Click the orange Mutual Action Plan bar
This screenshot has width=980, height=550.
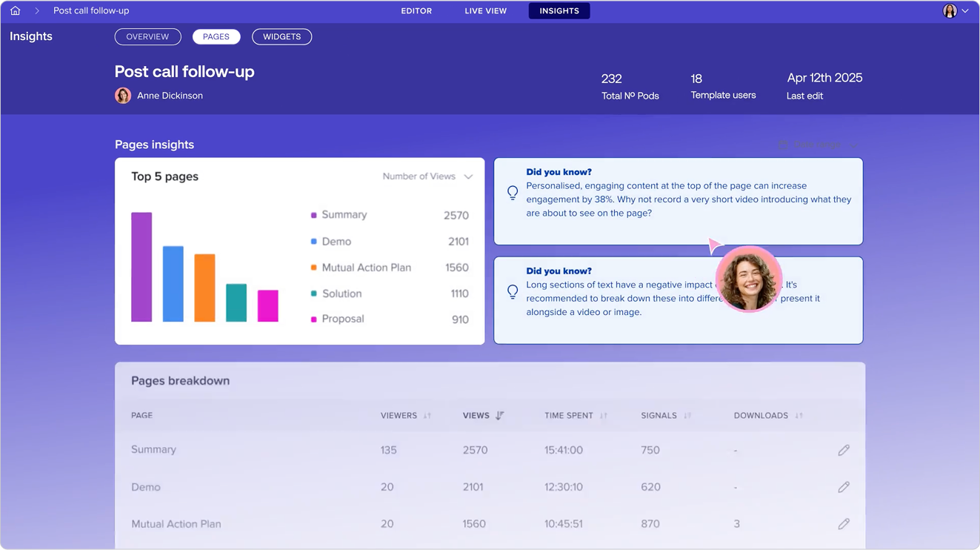click(x=204, y=288)
